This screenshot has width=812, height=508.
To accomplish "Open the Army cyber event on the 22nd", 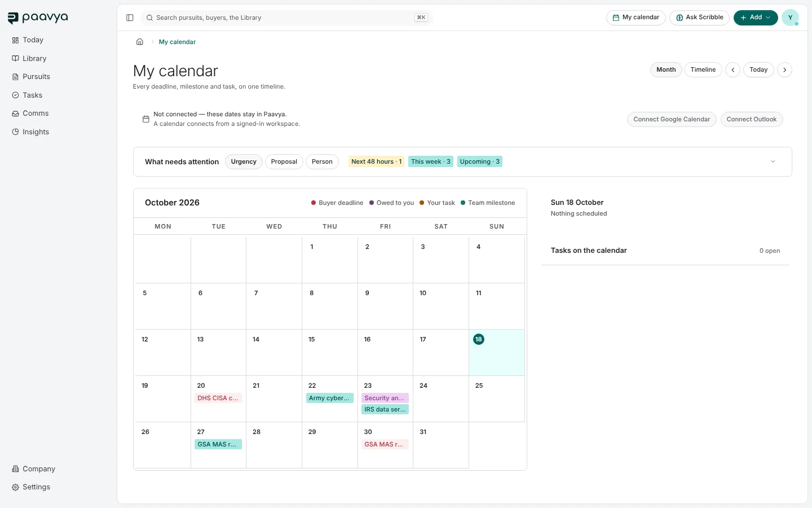I will coord(330,398).
